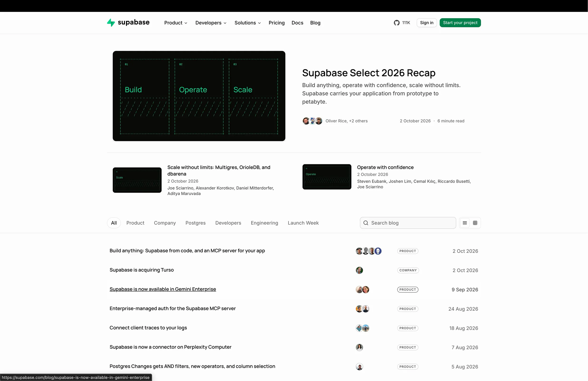This screenshot has height=381, width=588.
Task: Open the Build Operate Scale featured thumbnail
Action: [199, 96]
